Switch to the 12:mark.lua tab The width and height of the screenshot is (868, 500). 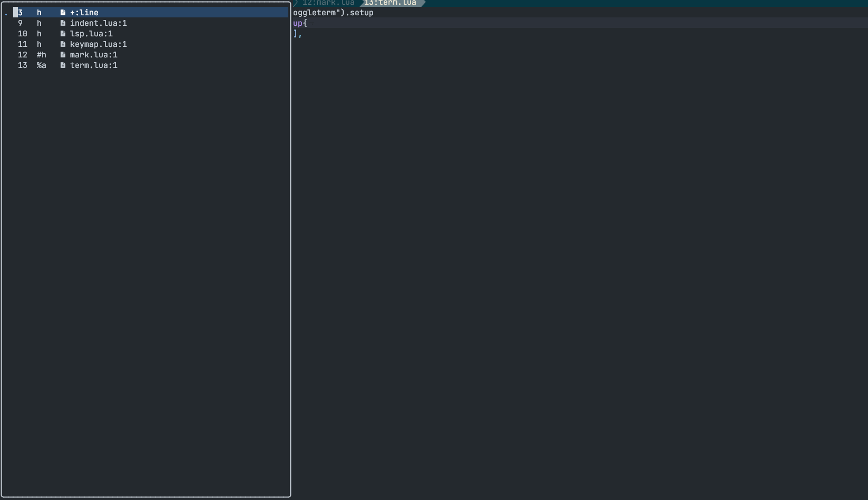pos(327,3)
